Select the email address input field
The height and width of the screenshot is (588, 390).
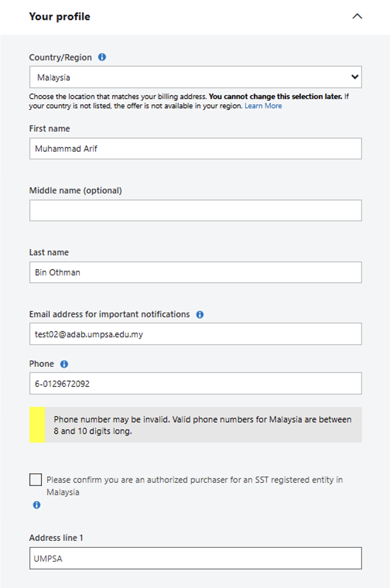(196, 334)
